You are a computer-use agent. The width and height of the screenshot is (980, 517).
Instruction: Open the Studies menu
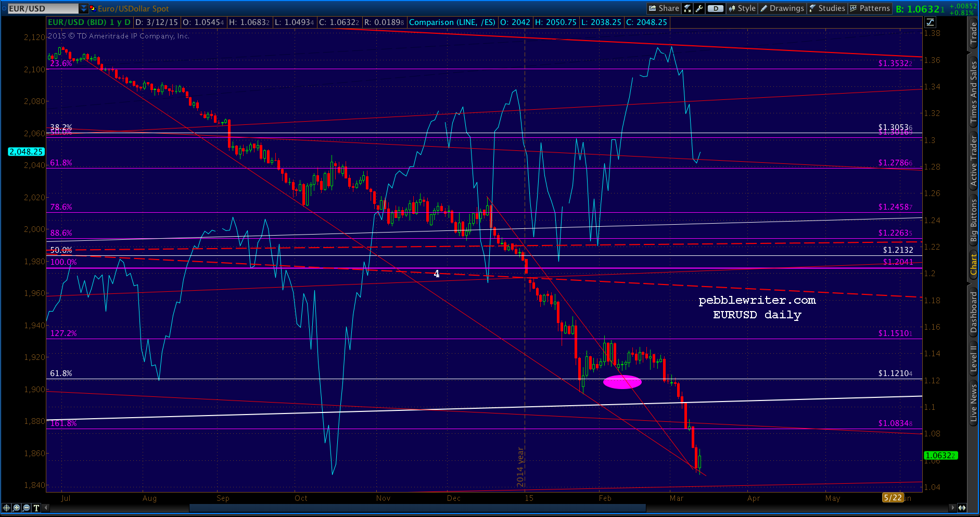[x=827, y=8]
